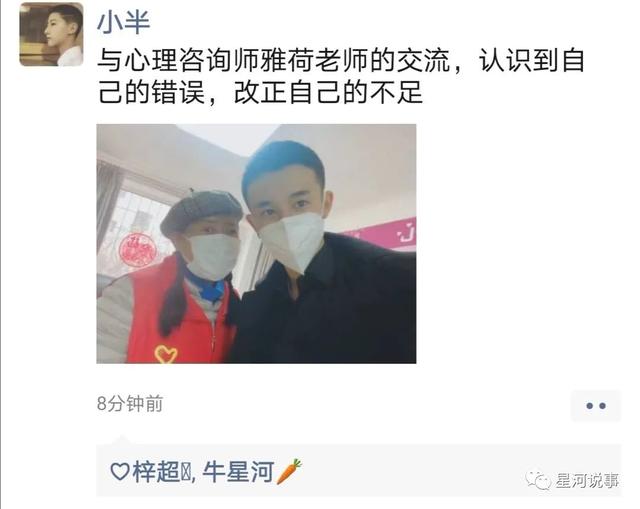Tap the heart like icon
The image size is (640, 509).
120,471
